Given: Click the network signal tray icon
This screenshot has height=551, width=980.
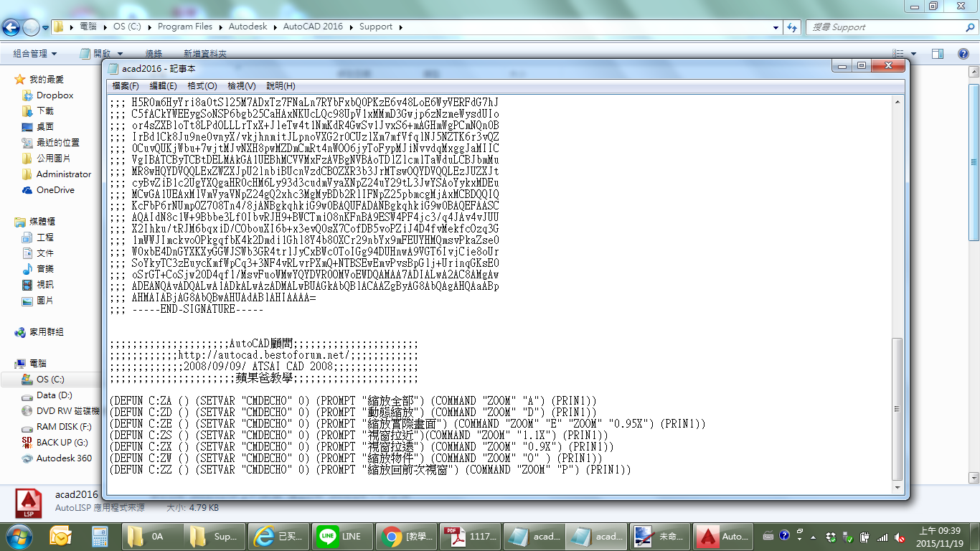Looking at the screenshot, I should tap(882, 537).
